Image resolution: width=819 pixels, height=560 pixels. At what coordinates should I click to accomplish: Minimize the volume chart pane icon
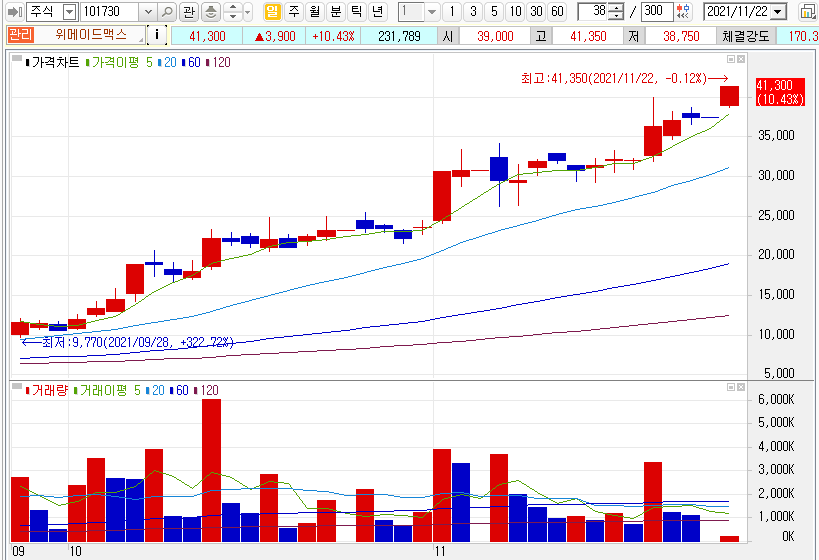731,387
